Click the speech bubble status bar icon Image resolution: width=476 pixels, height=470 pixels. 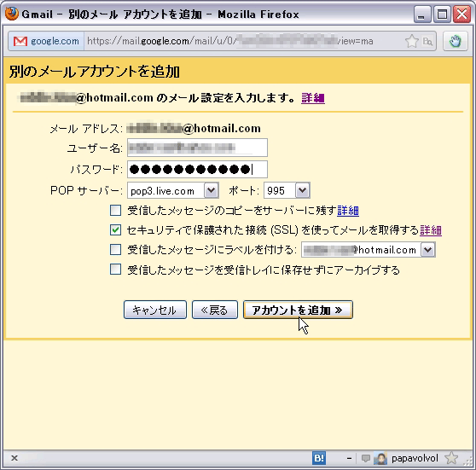point(366,458)
